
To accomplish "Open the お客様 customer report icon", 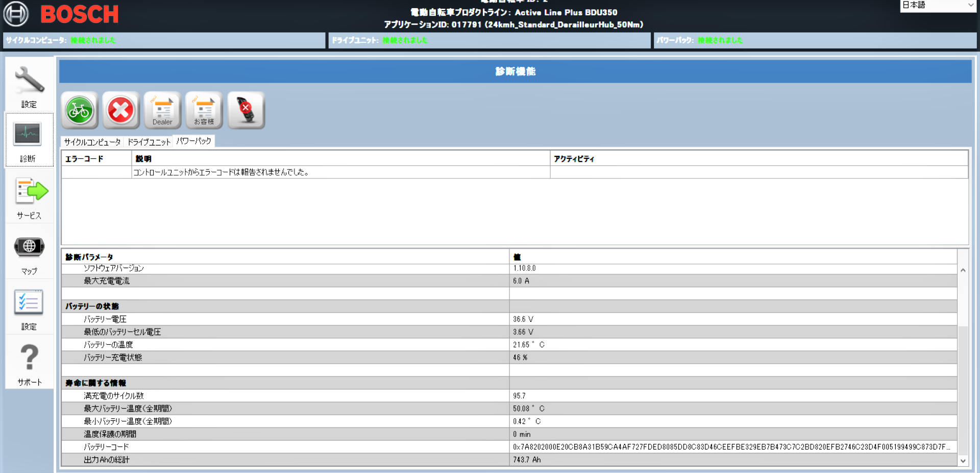I will [x=204, y=110].
